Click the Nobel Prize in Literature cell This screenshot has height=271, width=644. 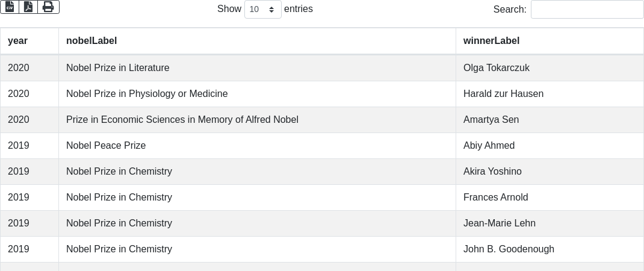tap(118, 68)
